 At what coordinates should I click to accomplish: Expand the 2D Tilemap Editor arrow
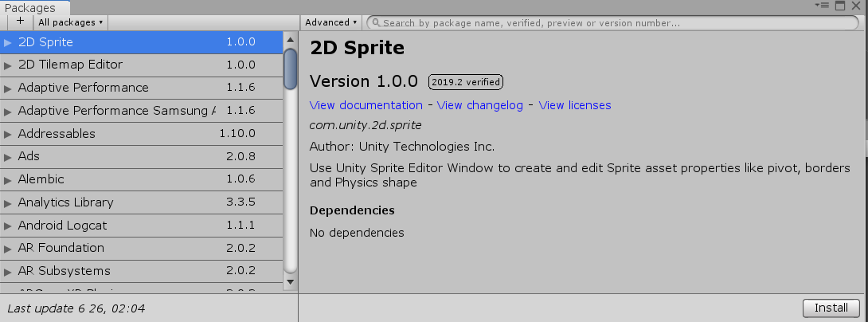8,65
